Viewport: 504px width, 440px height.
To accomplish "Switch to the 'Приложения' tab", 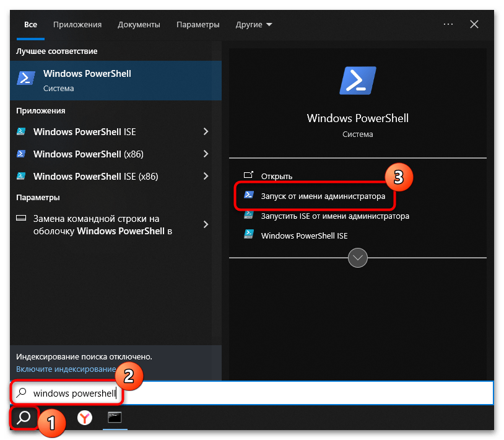I will click(77, 25).
